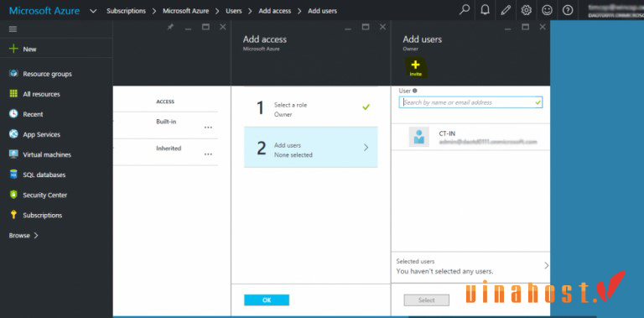Click the Select button
This screenshot has width=644, height=318.
pyautogui.click(x=426, y=300)
